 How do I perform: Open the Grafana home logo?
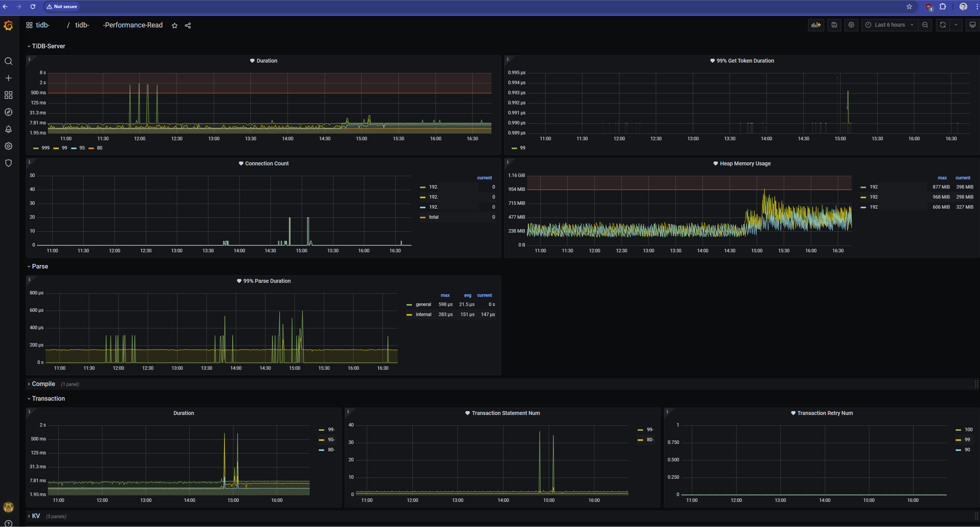coord(8,25)
